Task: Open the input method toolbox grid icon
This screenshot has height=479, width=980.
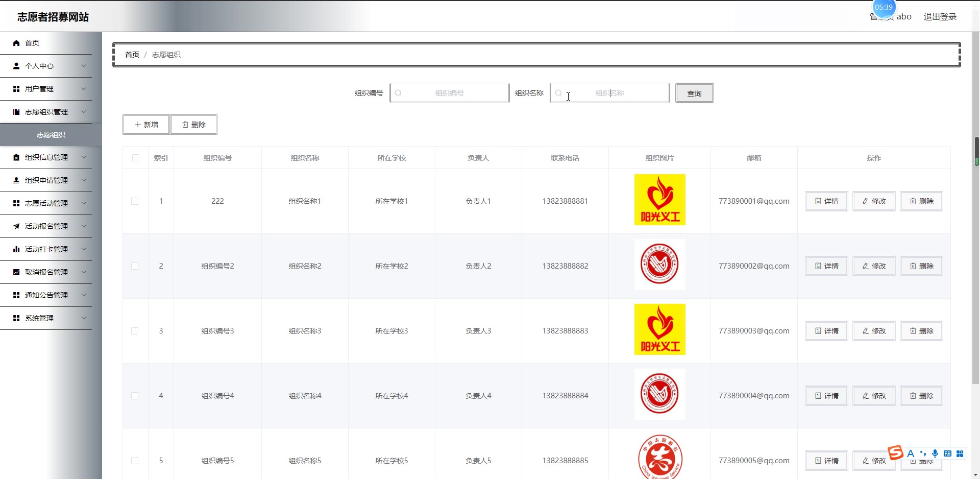Action: pos(960,453)
